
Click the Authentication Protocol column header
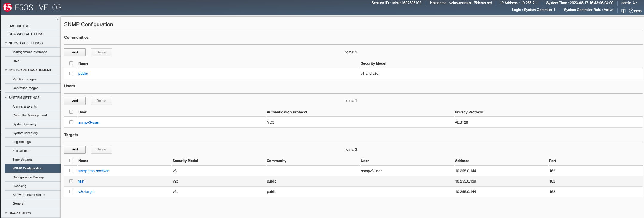(x=287, y=112)
